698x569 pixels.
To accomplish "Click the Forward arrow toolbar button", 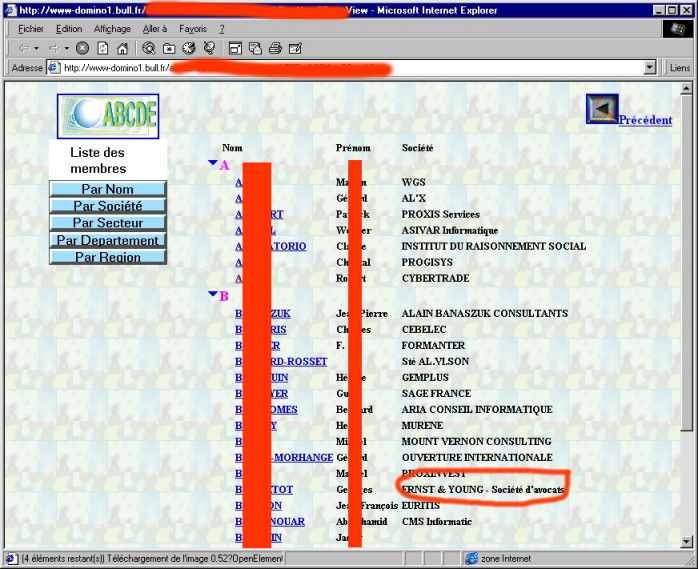I will (54, 48).
